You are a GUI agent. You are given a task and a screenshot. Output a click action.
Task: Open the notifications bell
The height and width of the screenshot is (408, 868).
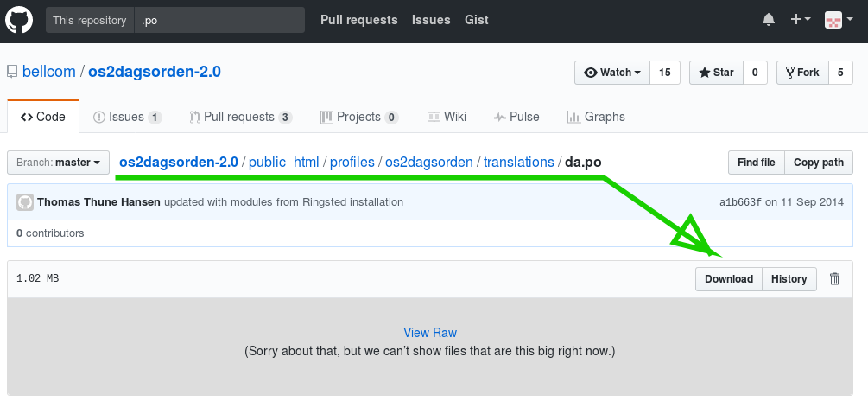click(x=769, y=20)
